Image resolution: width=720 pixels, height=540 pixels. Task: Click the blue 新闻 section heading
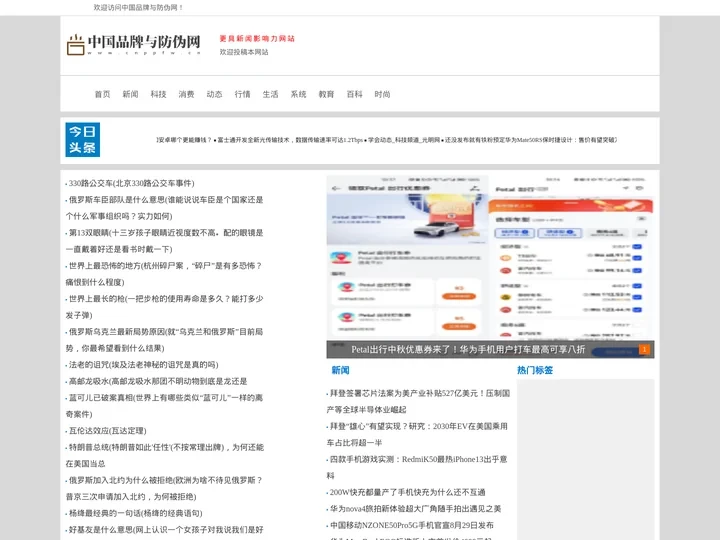340,370
